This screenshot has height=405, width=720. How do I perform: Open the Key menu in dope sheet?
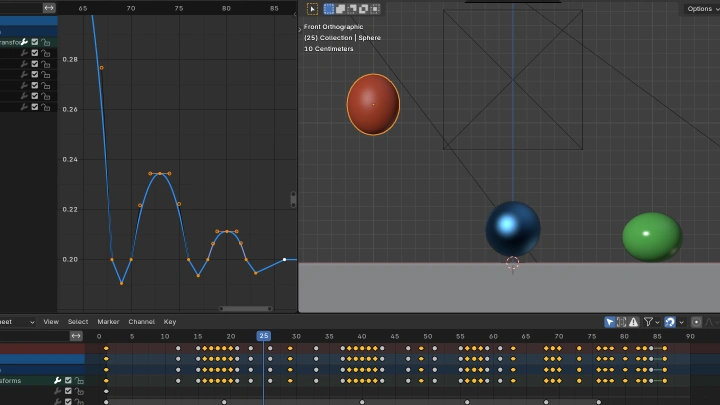click(170, 322)
